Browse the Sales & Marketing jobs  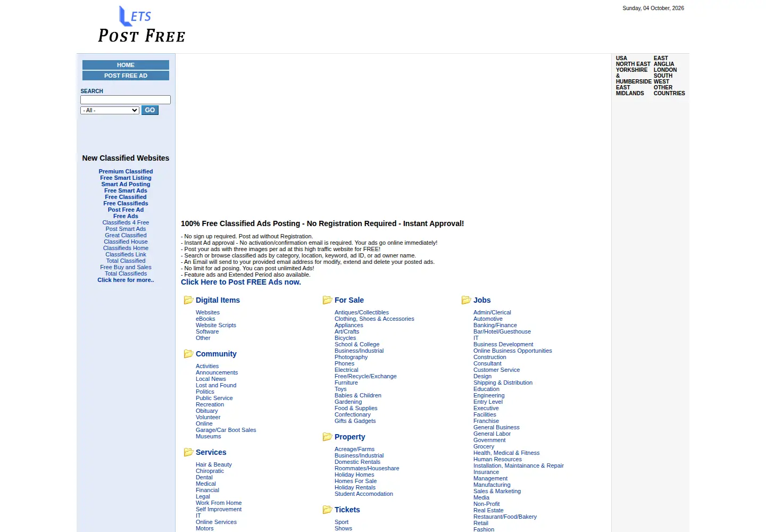[x=497, y=491]
